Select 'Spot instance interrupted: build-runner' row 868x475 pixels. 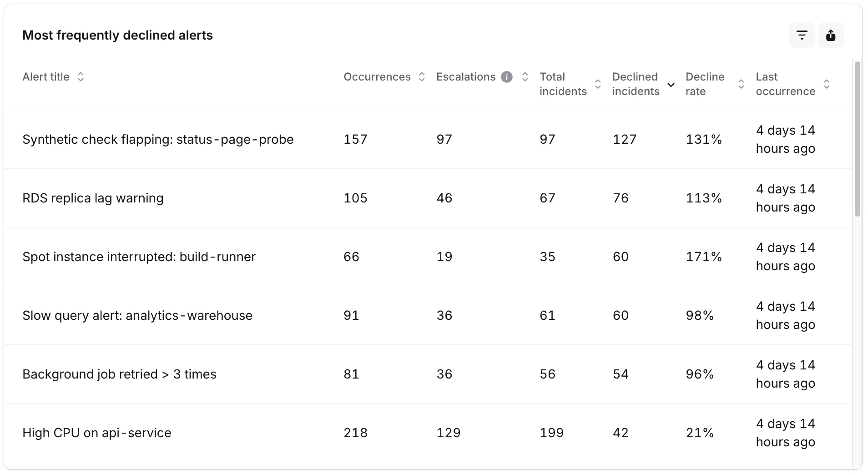[x=428, y=257]
